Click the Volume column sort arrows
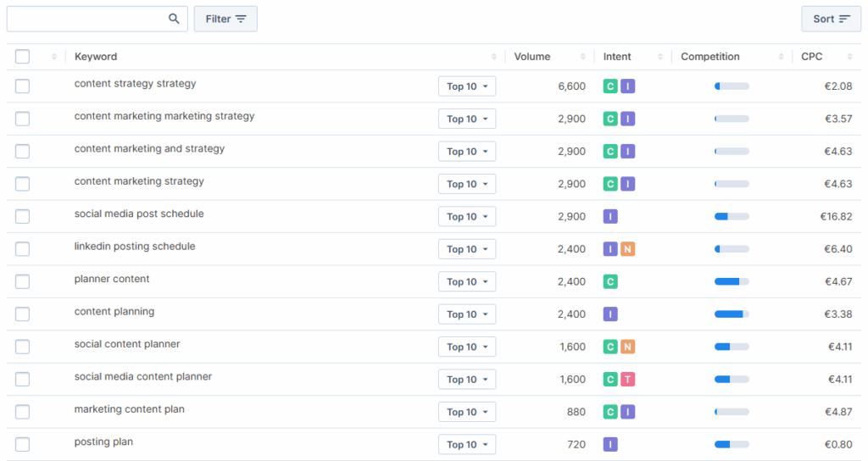868x461 pixels. pyautogui.click(x=583, y=57)
